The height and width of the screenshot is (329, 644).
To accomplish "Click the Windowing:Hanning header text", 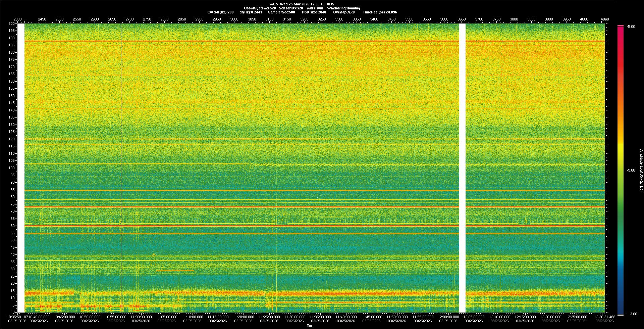I will point(343,8).
